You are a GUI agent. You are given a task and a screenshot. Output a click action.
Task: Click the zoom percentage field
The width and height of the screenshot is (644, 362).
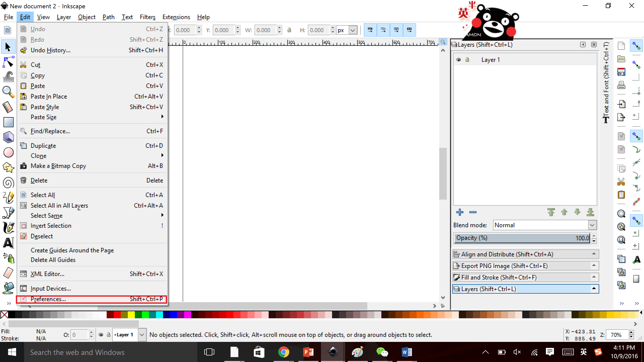click(617, 335)
